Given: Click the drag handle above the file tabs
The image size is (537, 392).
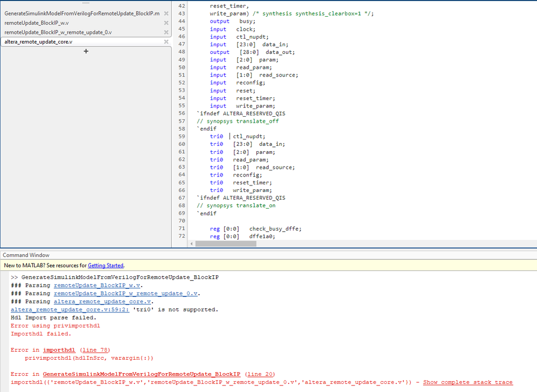Looking at the screenshot, I should [85, 3].
